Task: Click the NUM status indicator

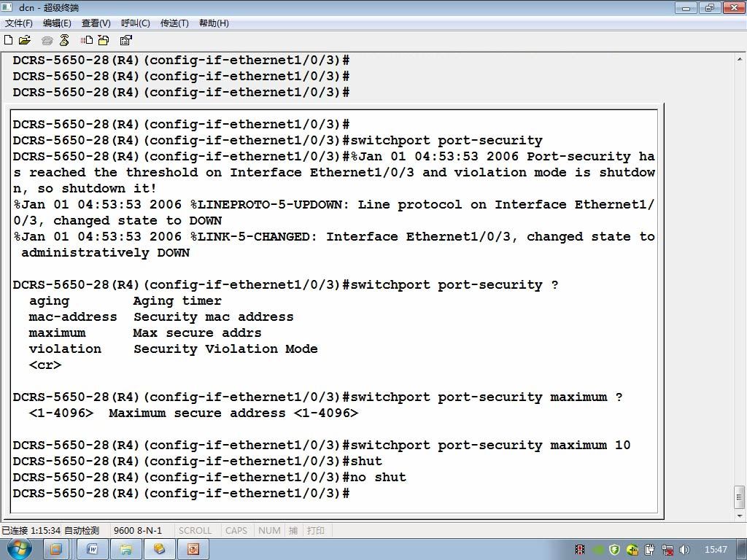Action: pyautogui.click(x=269, y=530)
